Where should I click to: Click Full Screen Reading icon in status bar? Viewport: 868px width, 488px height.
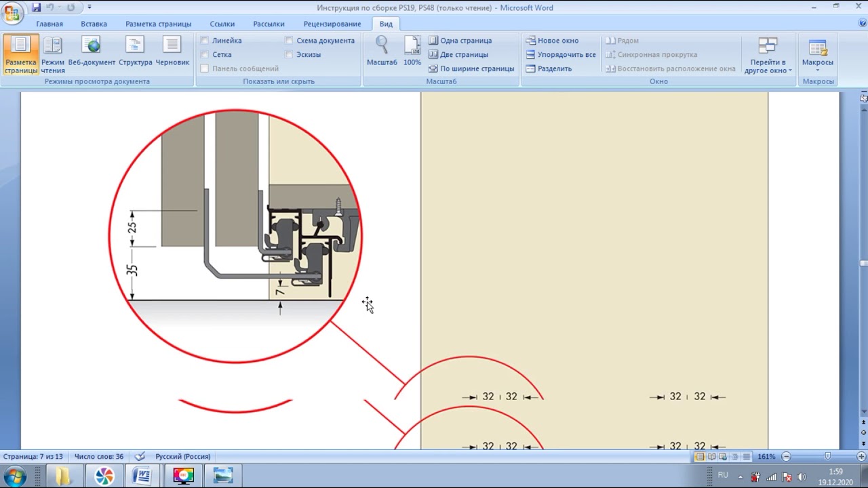tap(711, 457)
